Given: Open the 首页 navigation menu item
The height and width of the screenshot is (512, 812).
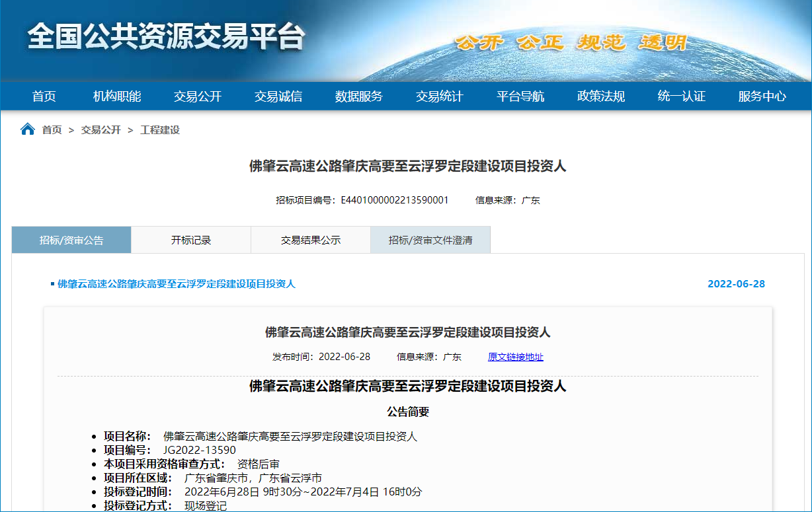Looking at the screenshot, I should pyautogui.click(x=44, y=96).
